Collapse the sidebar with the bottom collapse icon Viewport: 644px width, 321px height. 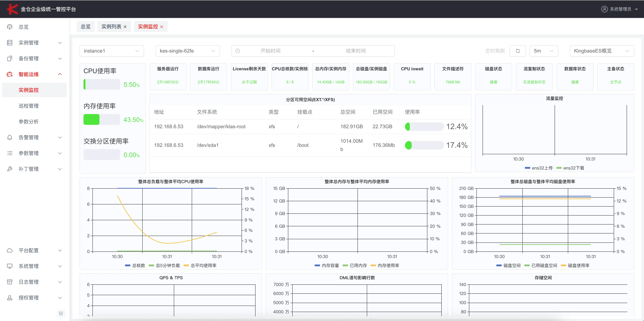[x=61, y=313]
